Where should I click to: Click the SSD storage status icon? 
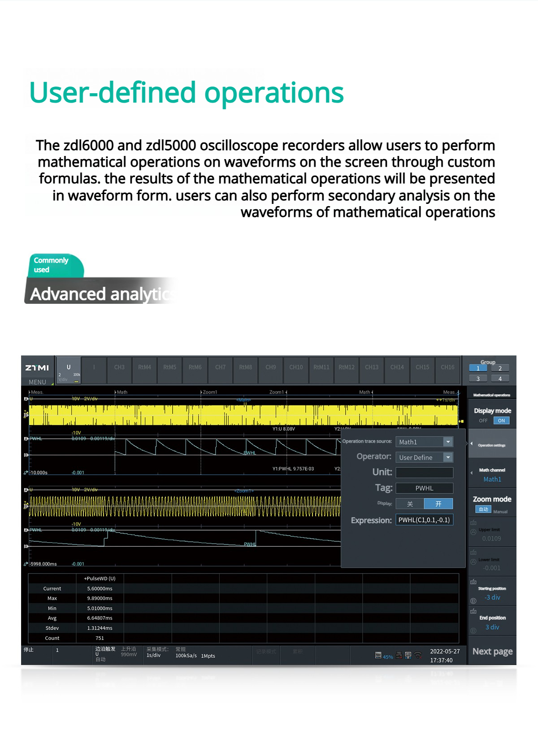378,655
